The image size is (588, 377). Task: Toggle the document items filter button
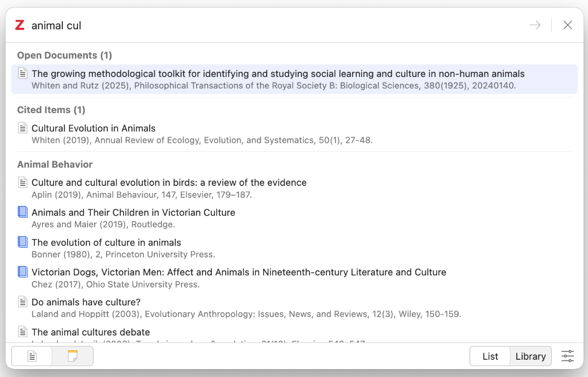[x=32, y=356]
